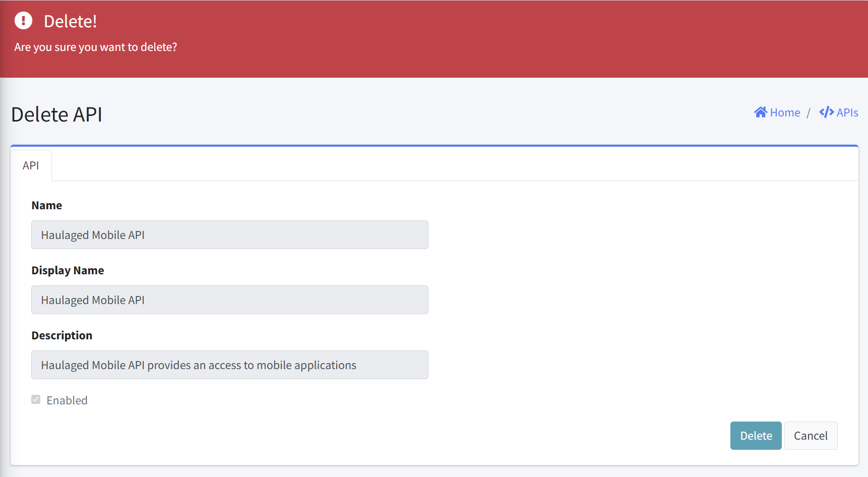Click the "Delete!" alert heading
The height and width of the screenshot is (477, 868).
point(70,21)
